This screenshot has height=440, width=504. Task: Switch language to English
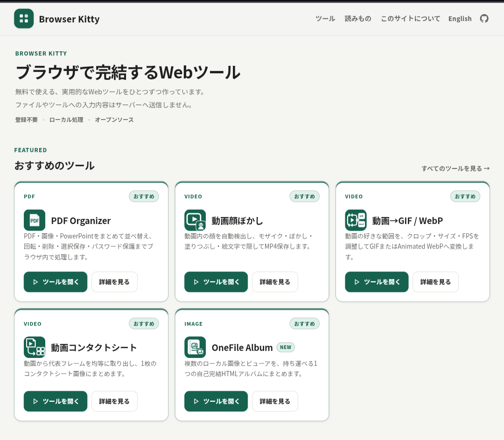click(460, 19)
